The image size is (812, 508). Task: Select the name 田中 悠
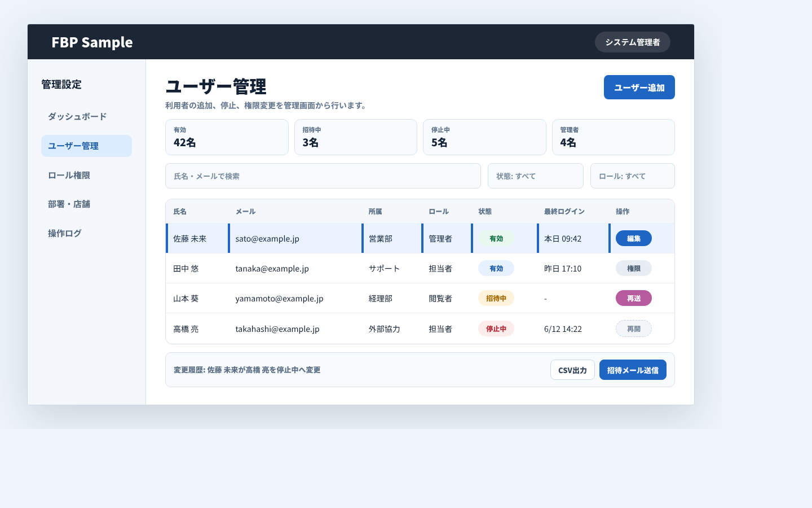[x=186, y=269]
